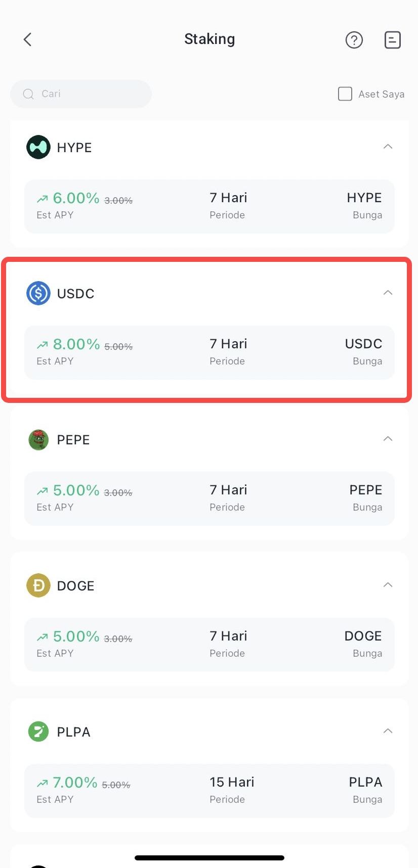Tap the PLPA coin logo
The height and width of the screenshot is (868, 418).
coord(38,732)
